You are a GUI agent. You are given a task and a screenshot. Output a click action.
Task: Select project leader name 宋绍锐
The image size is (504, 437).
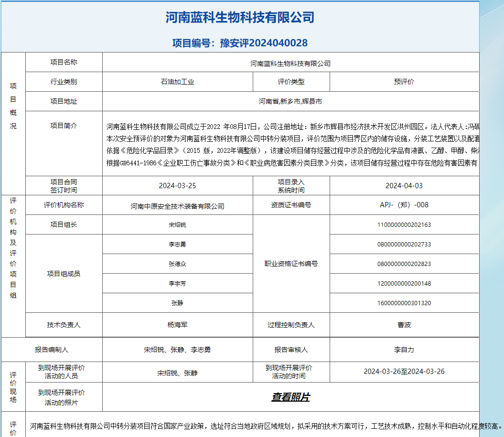(x=177, y=225)
